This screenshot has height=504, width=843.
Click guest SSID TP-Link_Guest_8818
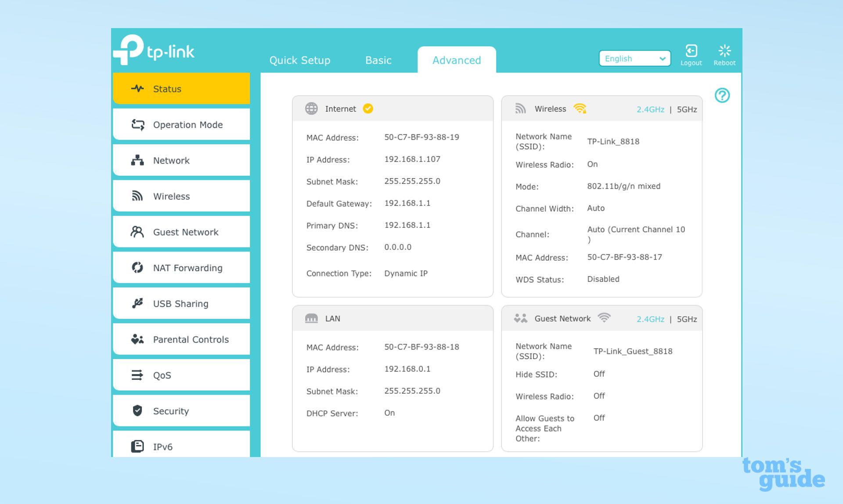(x=633, y=351)
